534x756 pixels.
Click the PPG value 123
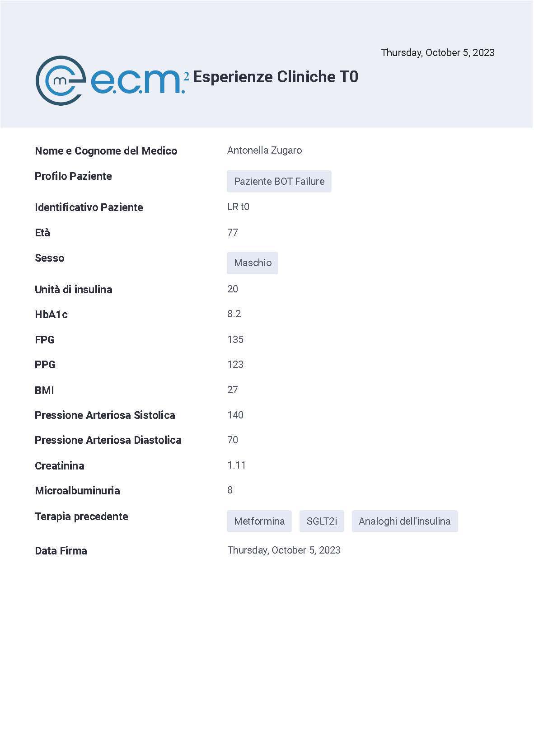(235, 364)
